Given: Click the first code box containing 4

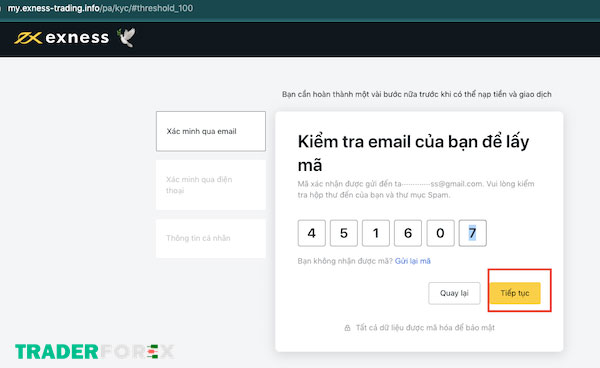Looking at the screenshot, I should click(311, 233).
